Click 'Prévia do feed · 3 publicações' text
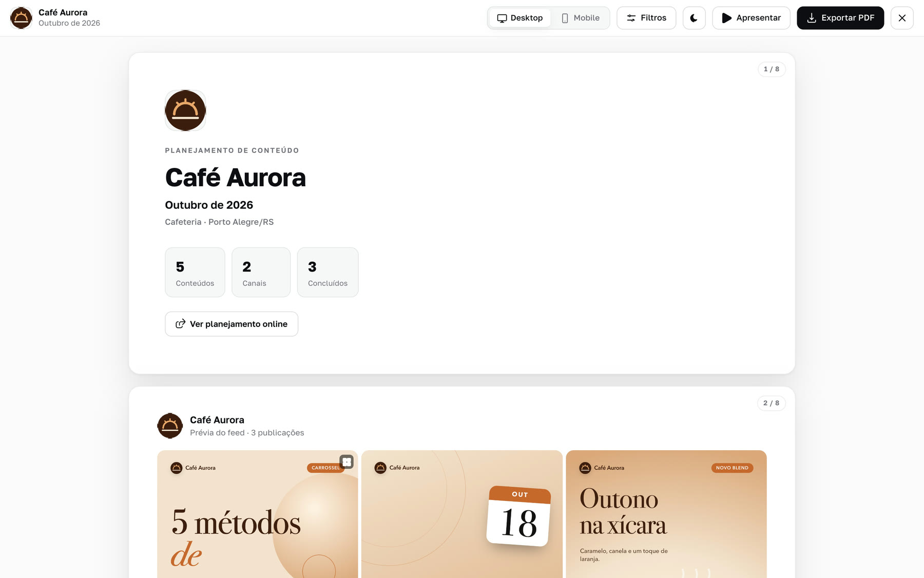 pyautogui.click(x=247, y=433)
